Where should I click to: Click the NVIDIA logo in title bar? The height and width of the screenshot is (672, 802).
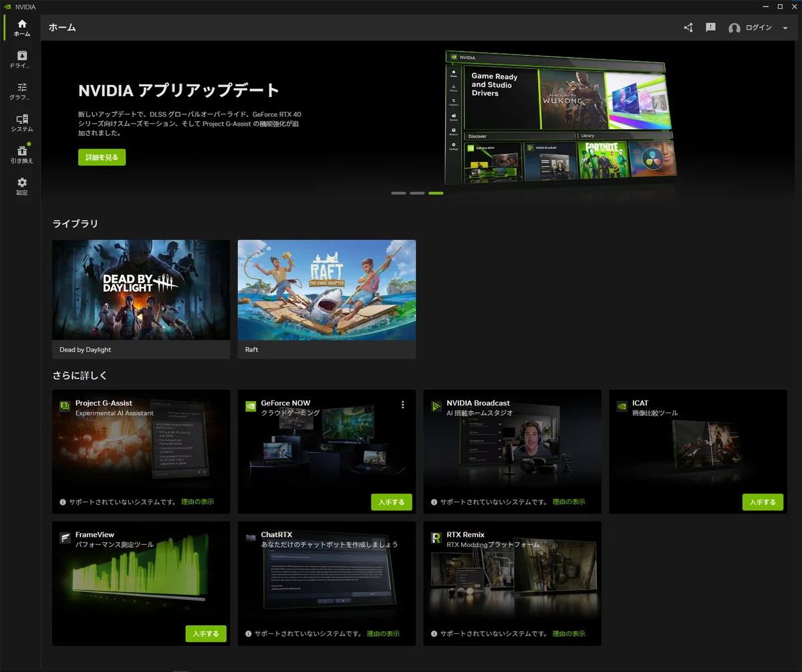tap(8, 7)
